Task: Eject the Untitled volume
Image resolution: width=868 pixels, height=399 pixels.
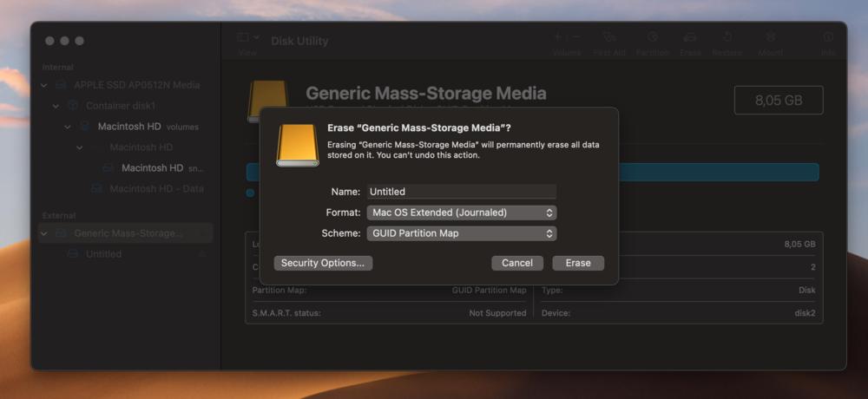Action: point(202,254)
